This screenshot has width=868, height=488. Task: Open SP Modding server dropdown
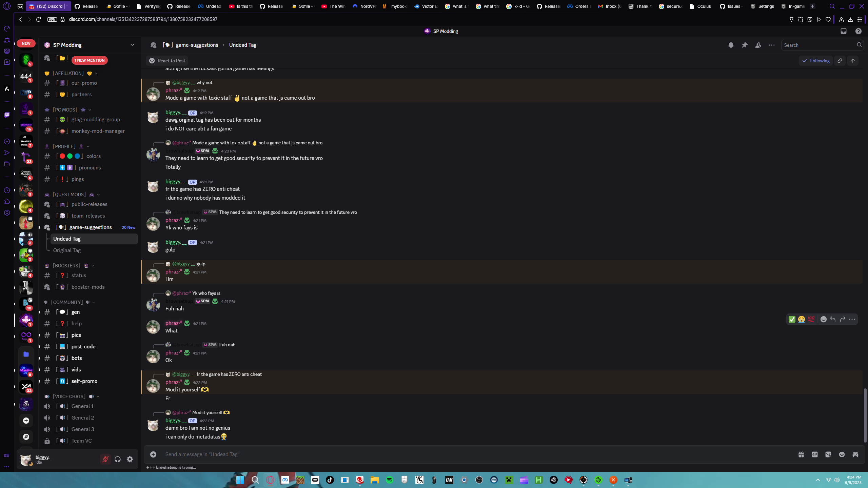click(132, 45)
